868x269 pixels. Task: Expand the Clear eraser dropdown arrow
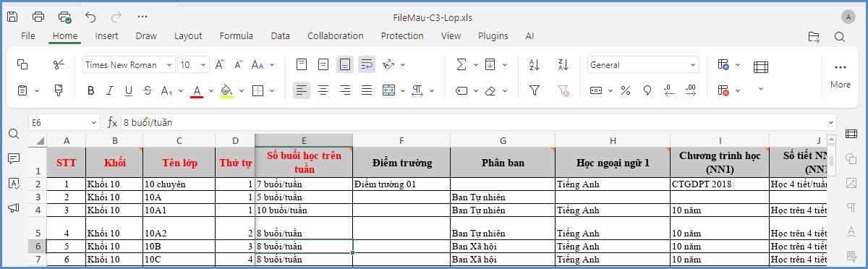[x=505, y=90]
